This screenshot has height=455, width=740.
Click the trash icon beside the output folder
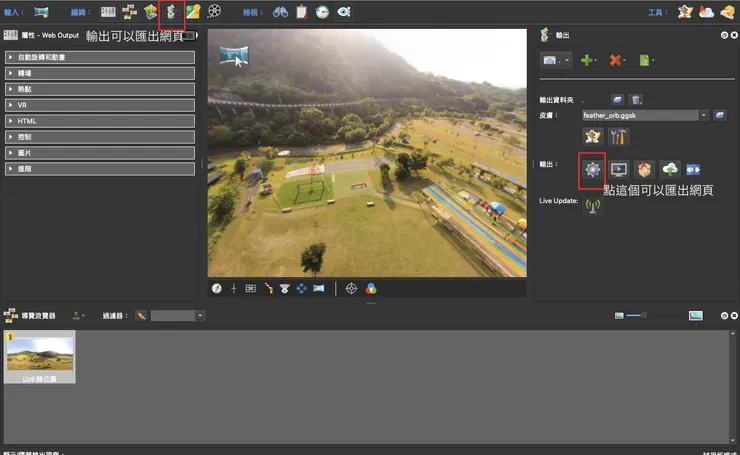pos(636,99)
